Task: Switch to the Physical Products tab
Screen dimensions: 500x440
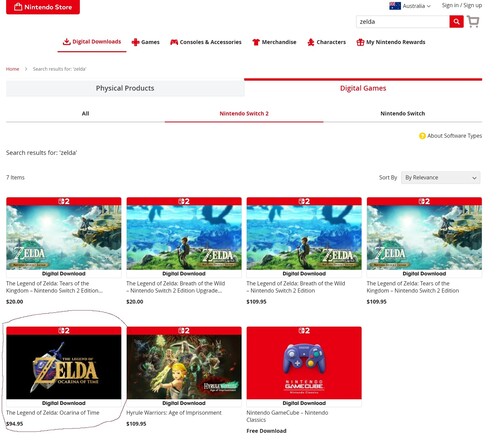Action: point(125,88)
